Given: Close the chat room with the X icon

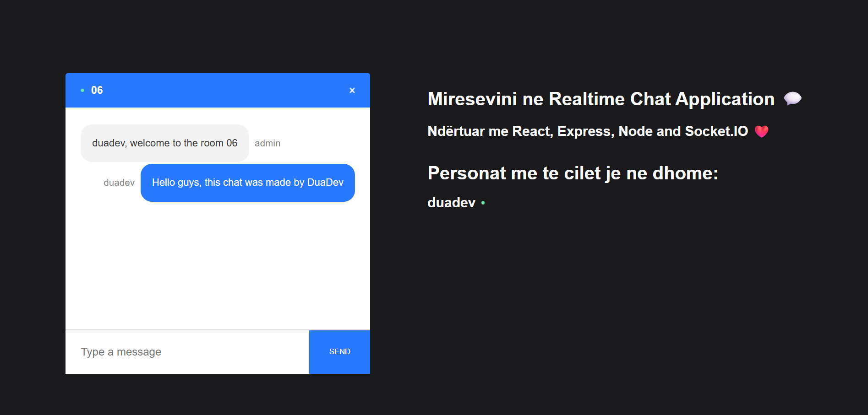Looking at the screenshot, I should [x=352, y=91].
